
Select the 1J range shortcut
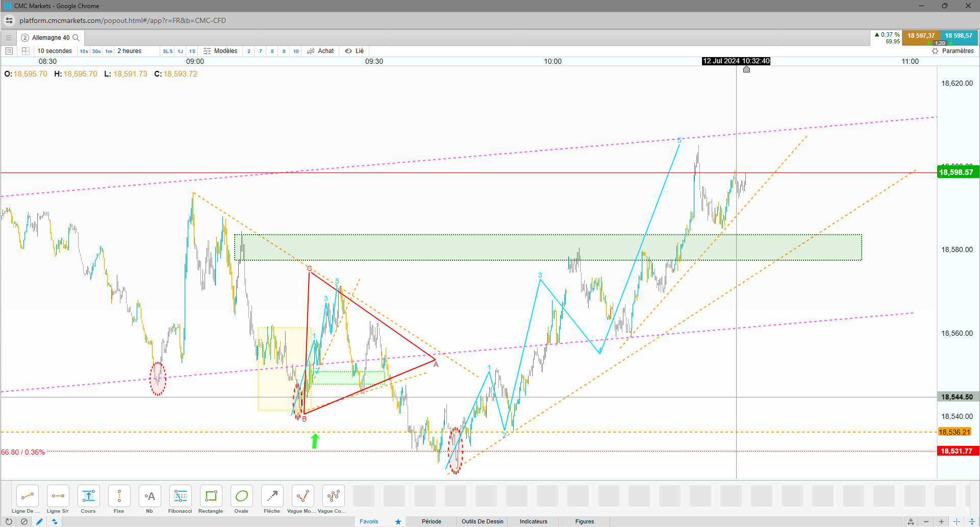click(x=180, y=52)
